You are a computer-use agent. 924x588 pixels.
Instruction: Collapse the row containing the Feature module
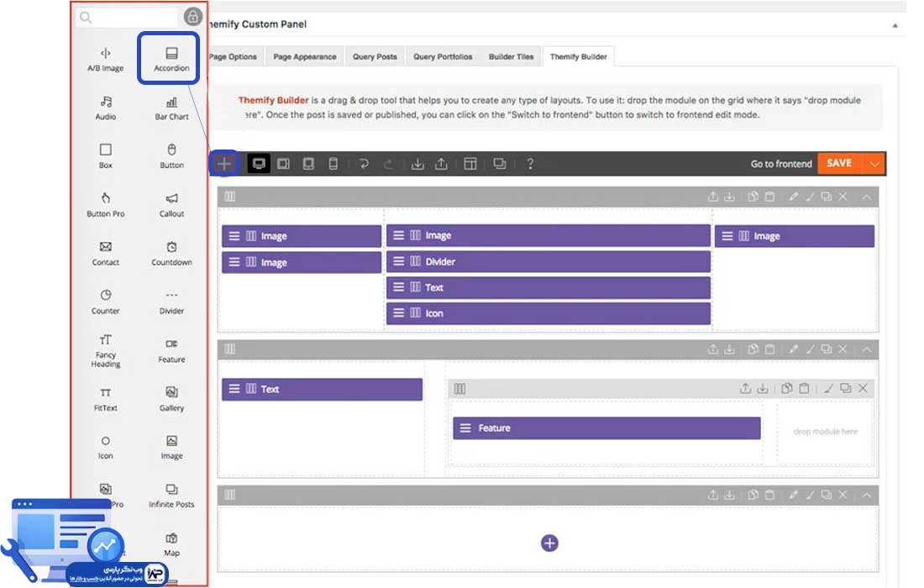[x=866, y=349]
